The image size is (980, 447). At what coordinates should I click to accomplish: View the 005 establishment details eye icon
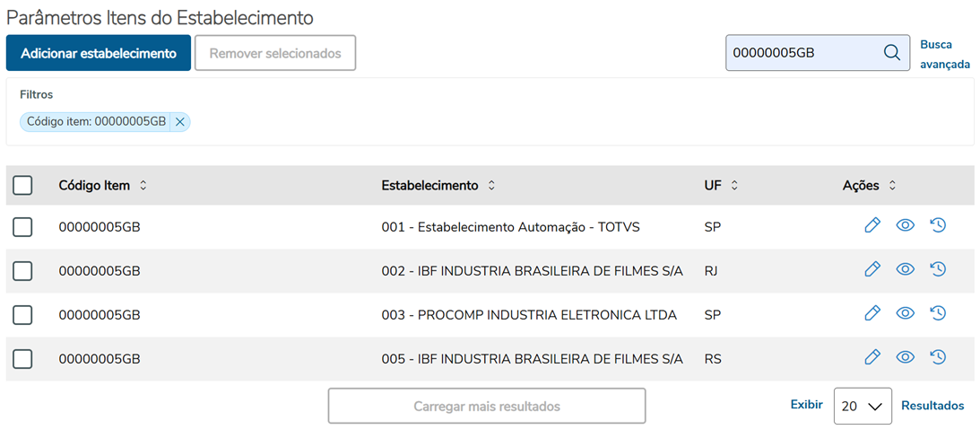(905, 357)
